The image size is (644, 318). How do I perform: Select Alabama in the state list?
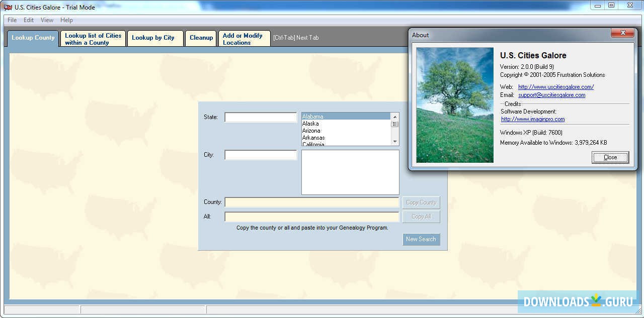pos(346,117)
